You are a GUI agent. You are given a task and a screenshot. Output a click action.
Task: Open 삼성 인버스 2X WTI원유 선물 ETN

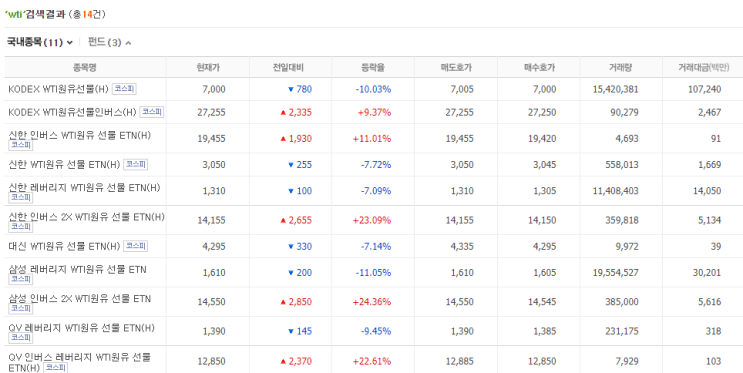[x=79, y=299]
